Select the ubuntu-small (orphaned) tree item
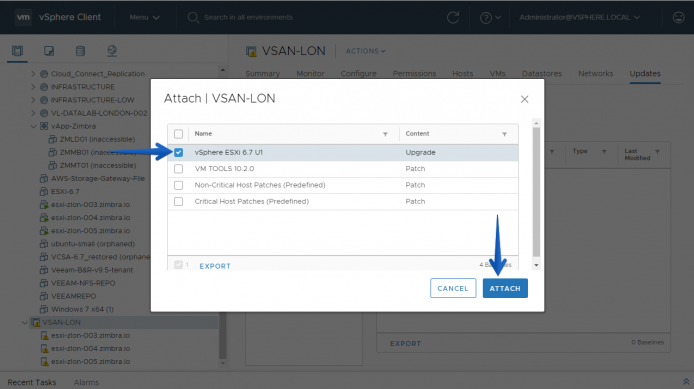The width and height of the screenshot is (694, 389). point(93,244)
